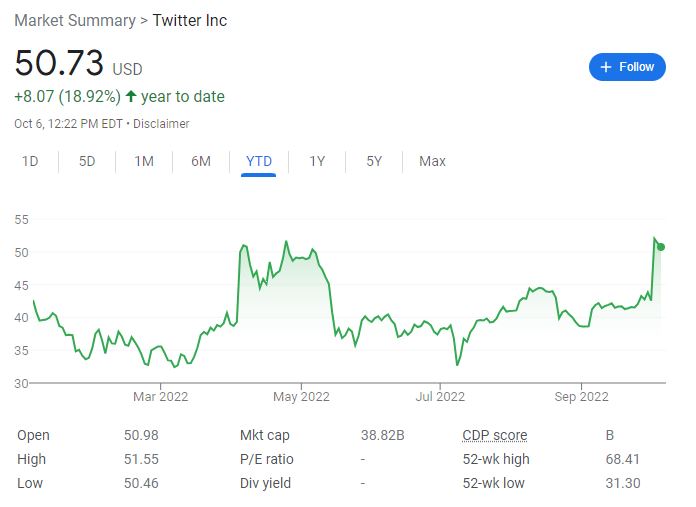Click the 52-wk high value 68.41
This screenshot has height=507, width=696.
tap(623, 459)
